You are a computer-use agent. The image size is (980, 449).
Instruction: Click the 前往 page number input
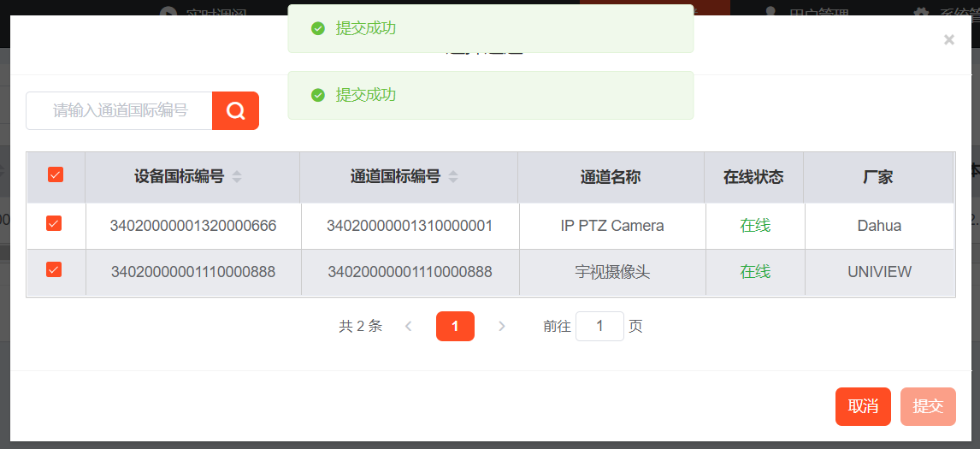(600, 326)
